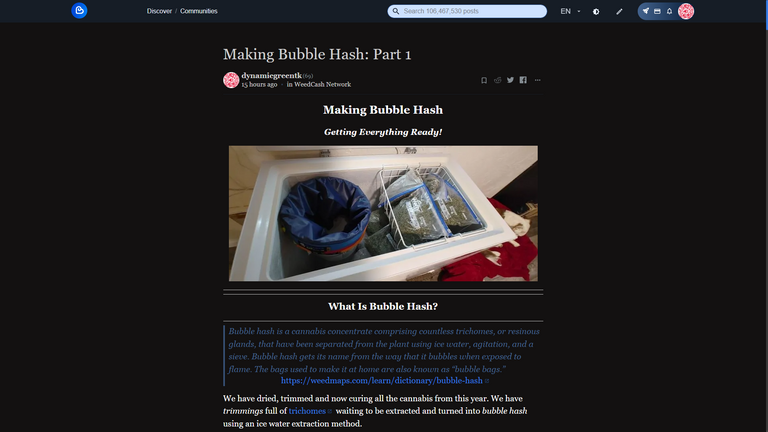
Task: Click the Ecency logo in the header
Action: (x=79, y=11)
